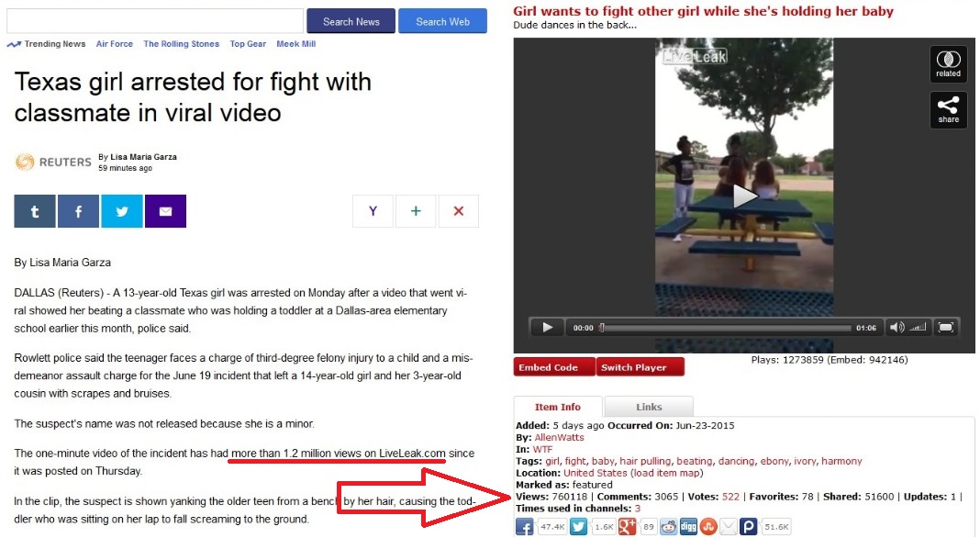Share the video on Reddit
980x538 pixels.
(669, 527)
